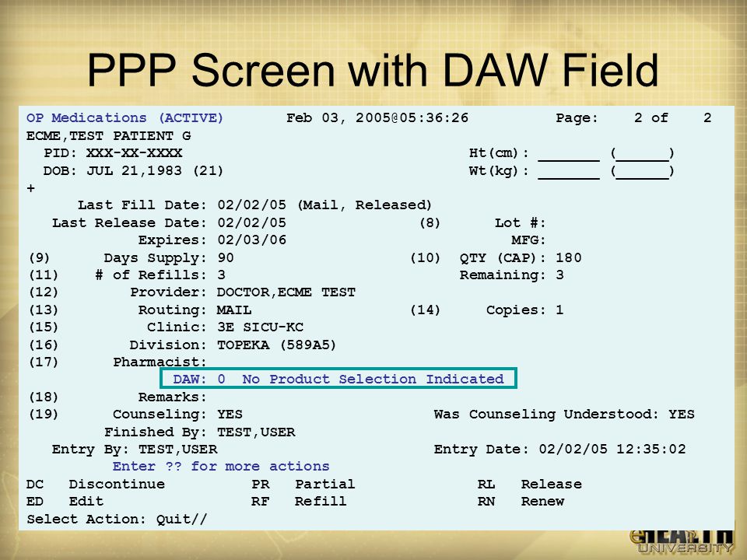Click 'Entry Date: 02/02/05 12:35:02'
747x560 pixels.
(559, 449)
